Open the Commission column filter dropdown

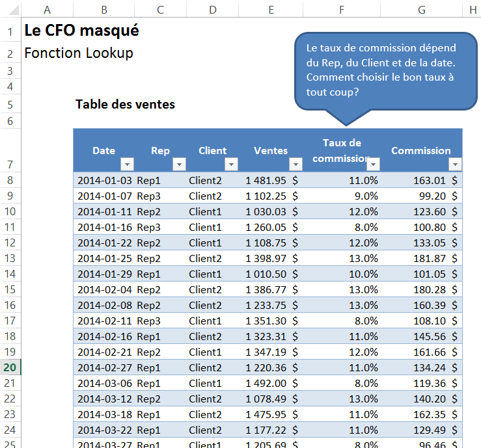(x=455, y=165)
